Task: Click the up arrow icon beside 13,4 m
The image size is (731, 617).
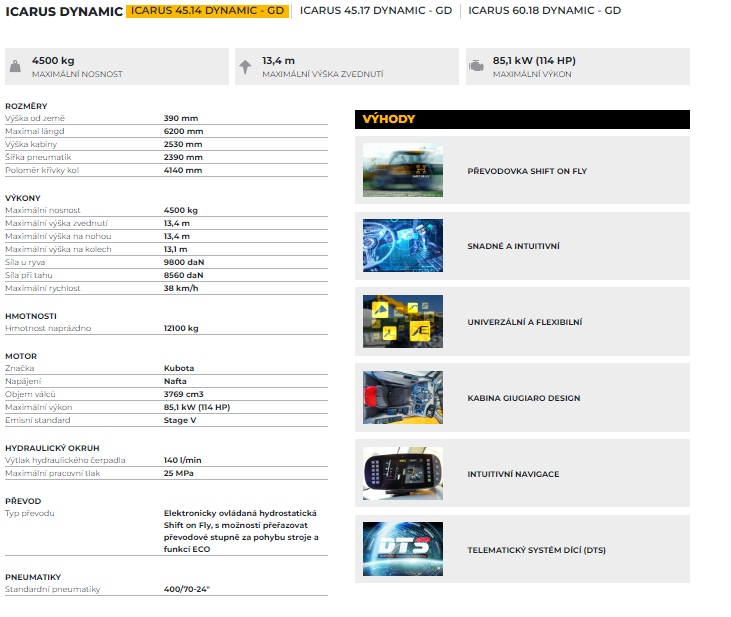Action: point(245,67)
